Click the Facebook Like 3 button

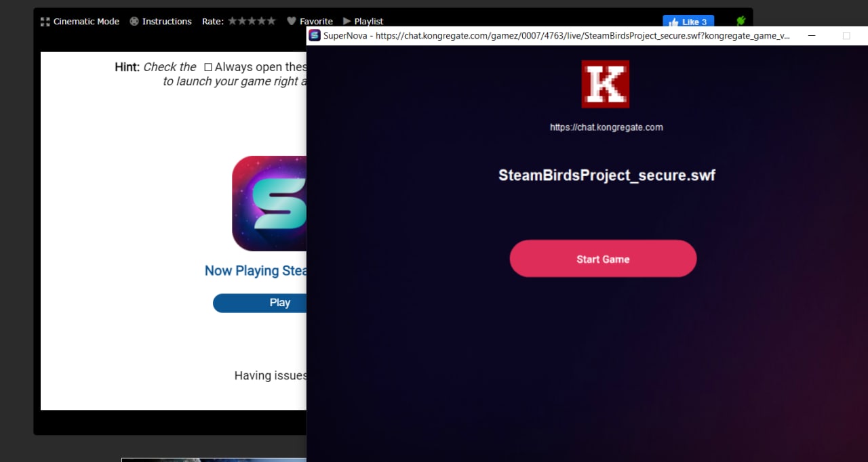tap(688, 22)
